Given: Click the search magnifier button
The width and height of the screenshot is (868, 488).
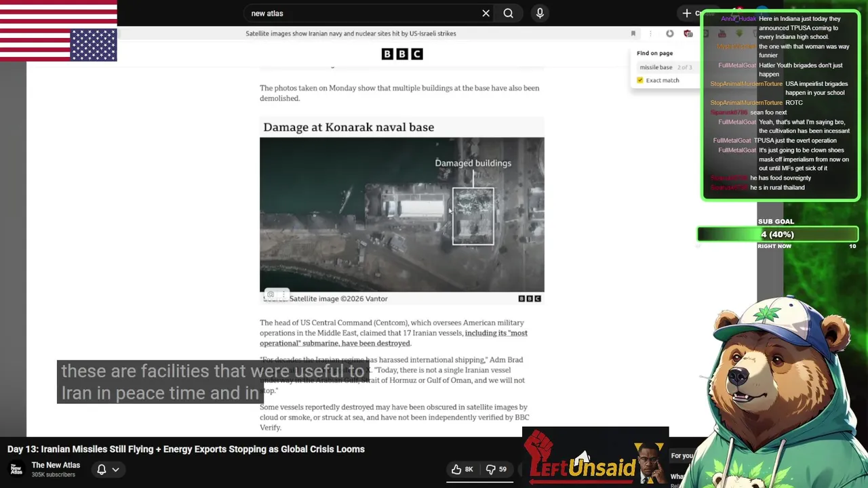Looking at the screenshot, I should click(508, 13).
